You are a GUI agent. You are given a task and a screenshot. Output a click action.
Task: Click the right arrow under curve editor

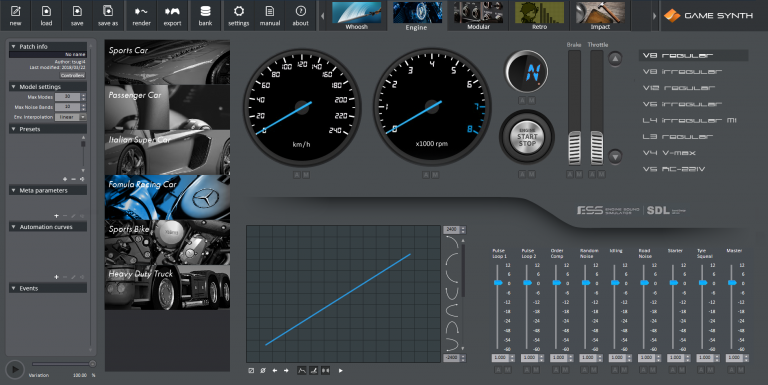point(287,371)
